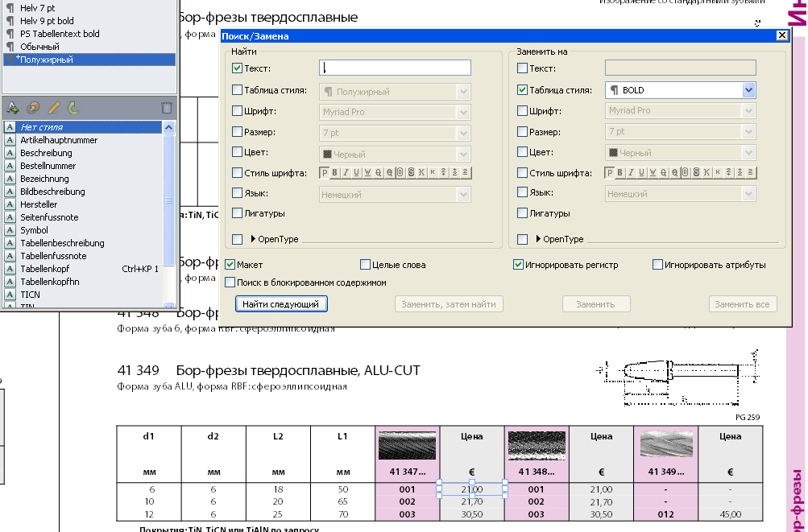Open the Черный color dropdown under Найти
This screenshot has width=808, height=532.
pos(463,154)
